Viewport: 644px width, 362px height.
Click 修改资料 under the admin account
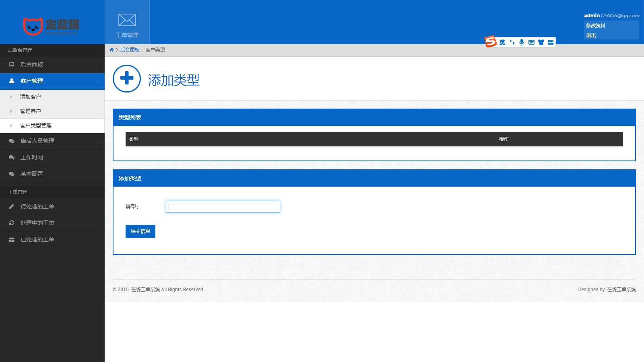click(x=596, y=25)
